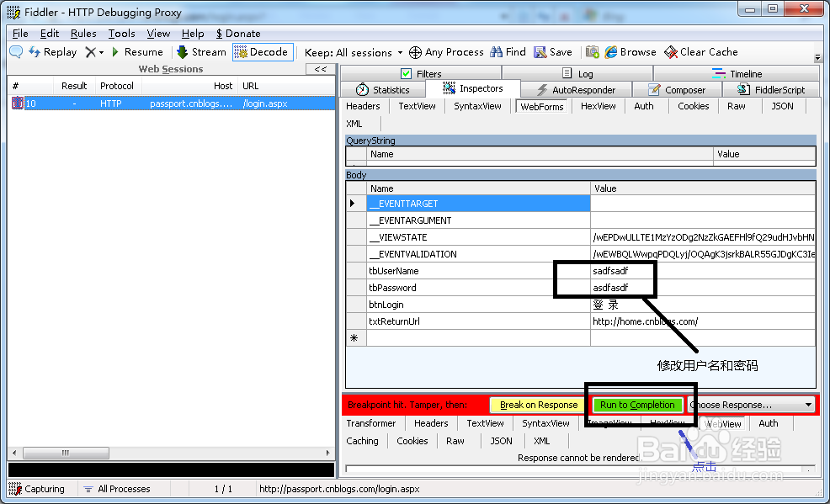830x504 pixels.
Task: Open Find sessions binoculars
Action: 496,52
